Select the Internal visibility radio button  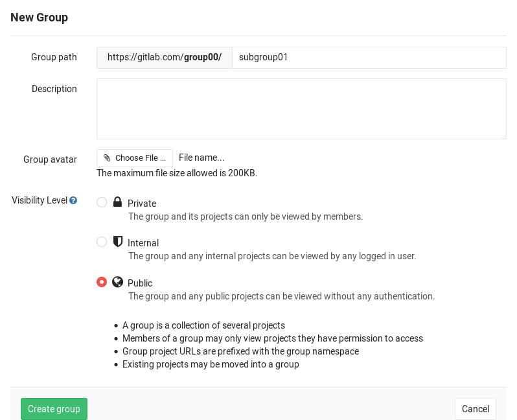102,242
